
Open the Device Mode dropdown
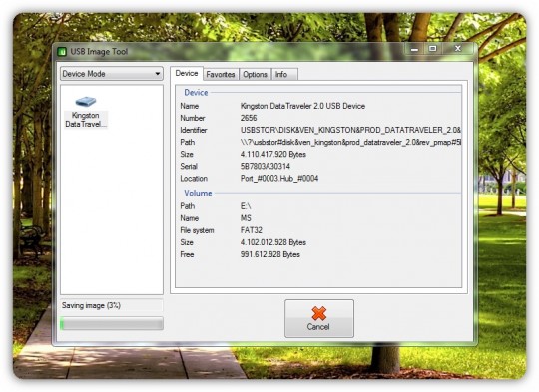point(112,74)
